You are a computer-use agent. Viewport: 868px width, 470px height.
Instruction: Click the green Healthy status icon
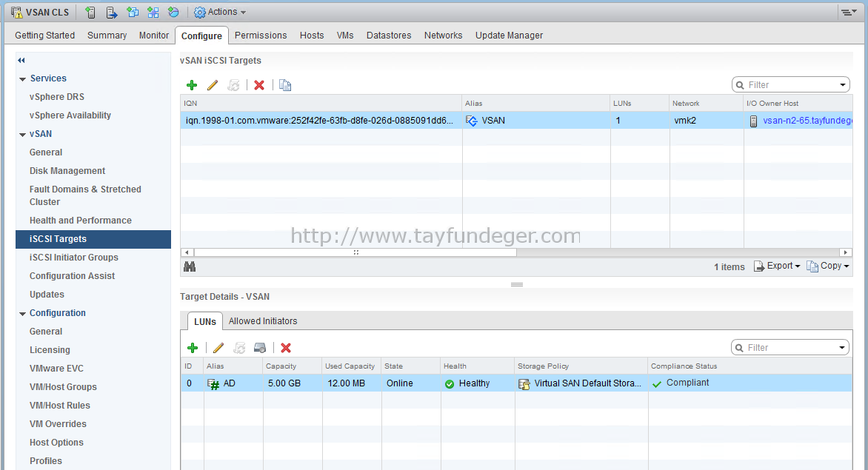[x=450, y=383]
